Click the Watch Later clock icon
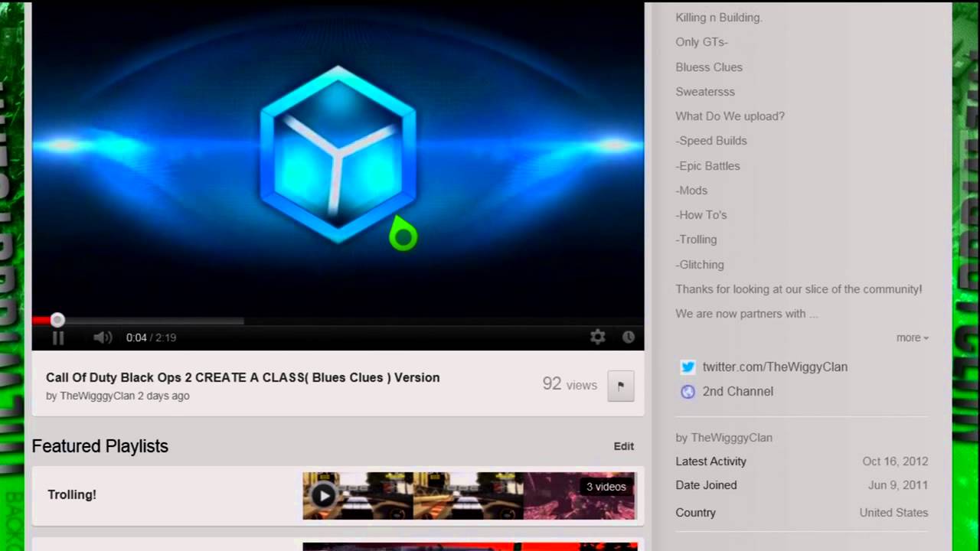This screenshot has width=980, height=551. [x=629, y=337]
